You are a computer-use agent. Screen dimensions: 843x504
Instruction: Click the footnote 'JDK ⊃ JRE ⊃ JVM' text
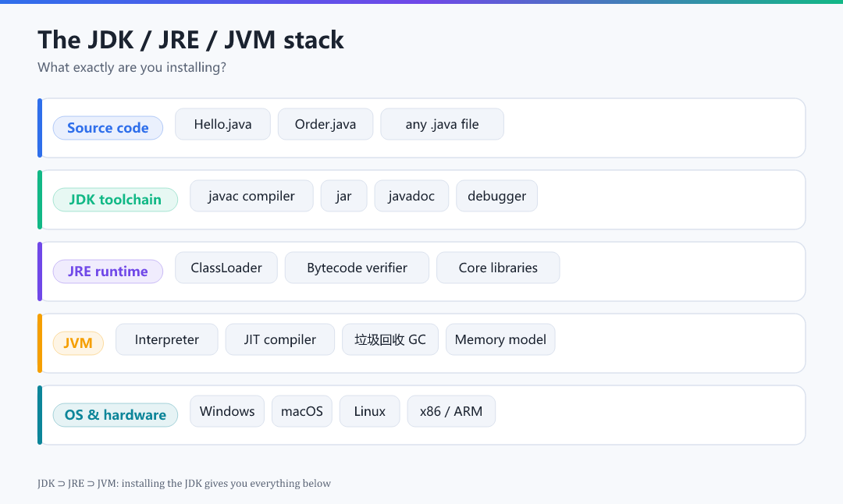[x=77, y=483]
